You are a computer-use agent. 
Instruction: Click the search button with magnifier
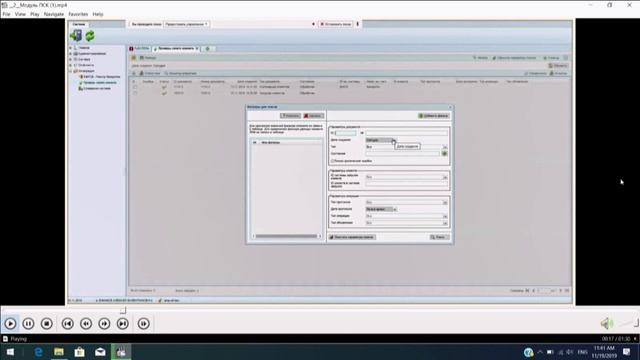pos(439,237)
